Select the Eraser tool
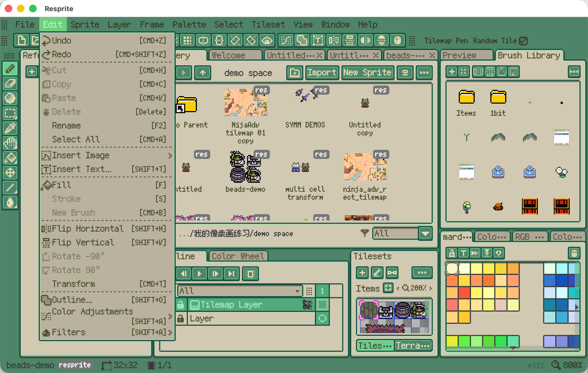This screenshot has width=588, height=373. [10, 84]
